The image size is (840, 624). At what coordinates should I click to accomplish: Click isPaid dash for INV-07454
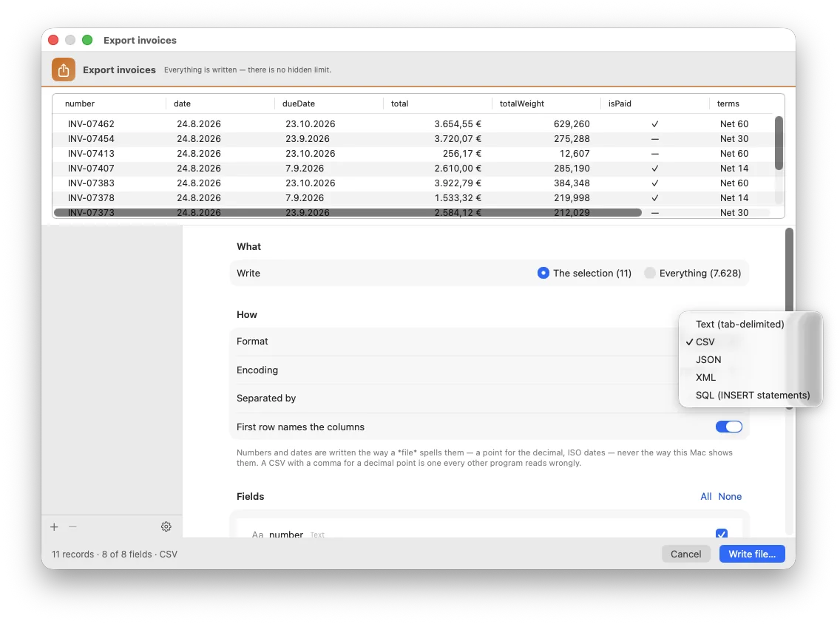click(654, 139)
